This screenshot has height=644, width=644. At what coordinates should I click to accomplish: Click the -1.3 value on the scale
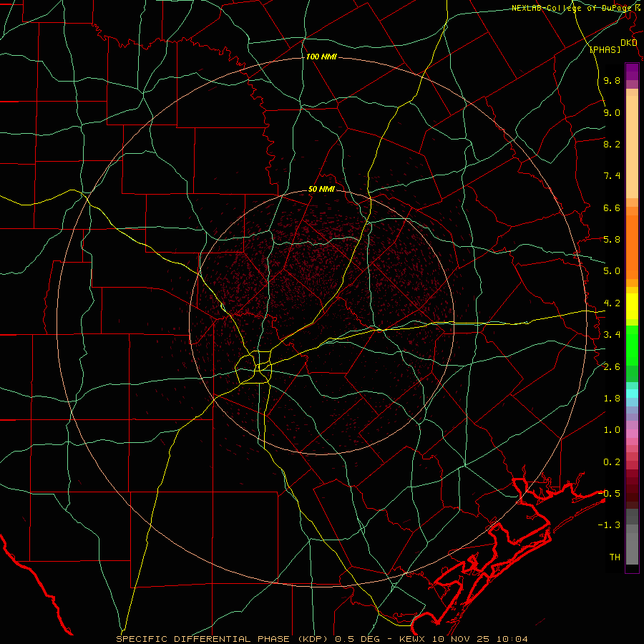[609, 525]
